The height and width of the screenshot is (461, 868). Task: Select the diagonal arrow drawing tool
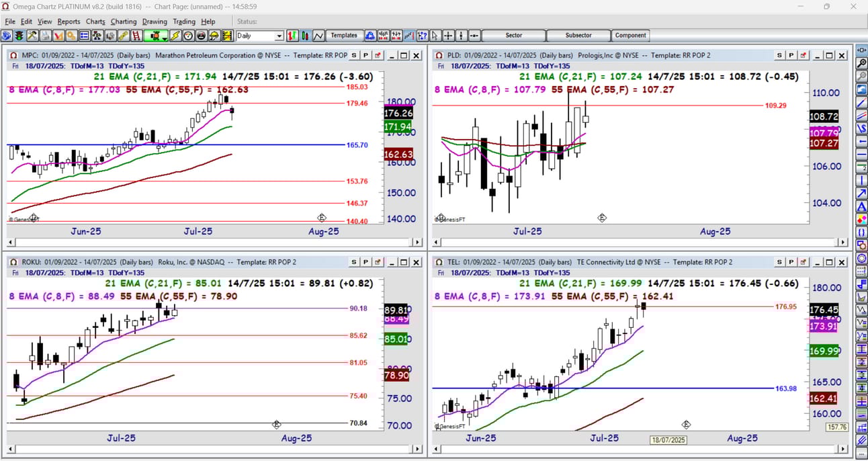click(861, 195)
